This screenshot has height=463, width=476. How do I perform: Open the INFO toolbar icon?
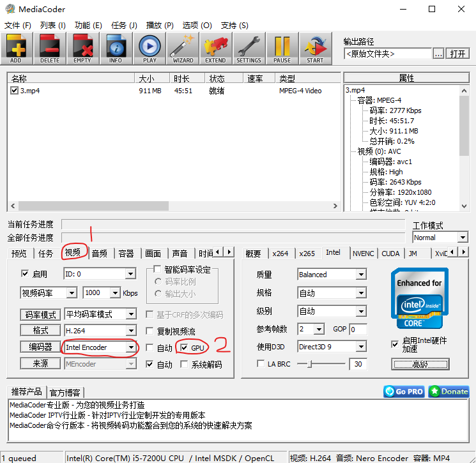(116, 49)
